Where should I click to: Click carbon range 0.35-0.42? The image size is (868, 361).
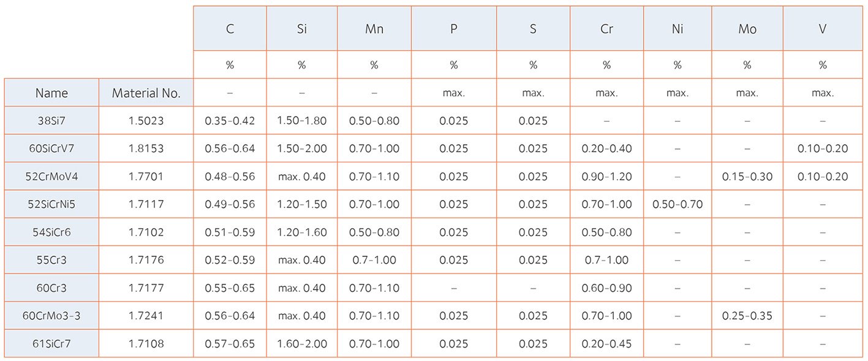(x=230, y=121)
